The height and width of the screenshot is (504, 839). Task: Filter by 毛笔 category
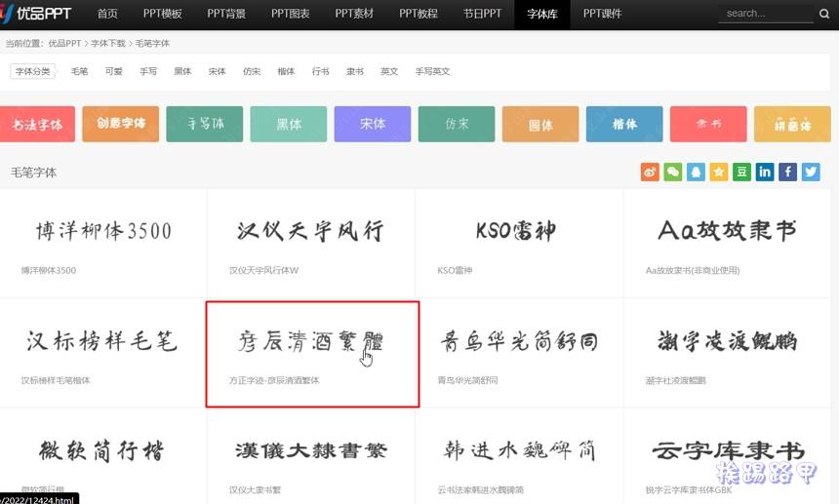tap(79, 71)
